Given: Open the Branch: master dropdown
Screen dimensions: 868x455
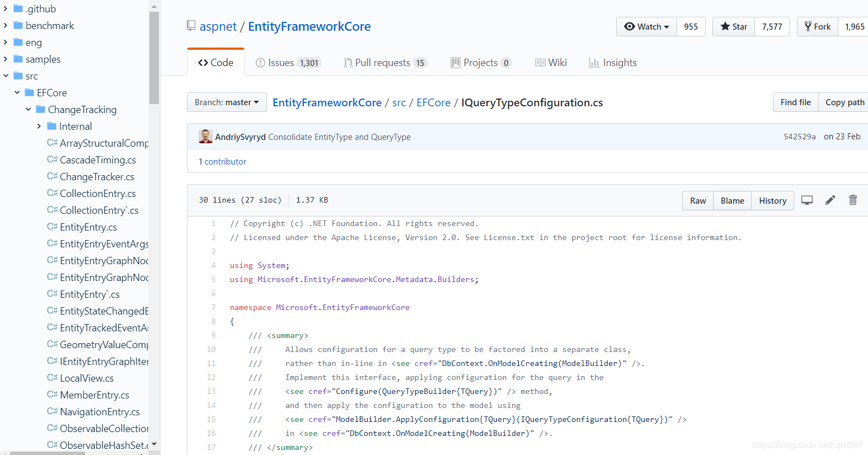Looking at the screenshot, I should pyautogui.click(x=227, y=102).
